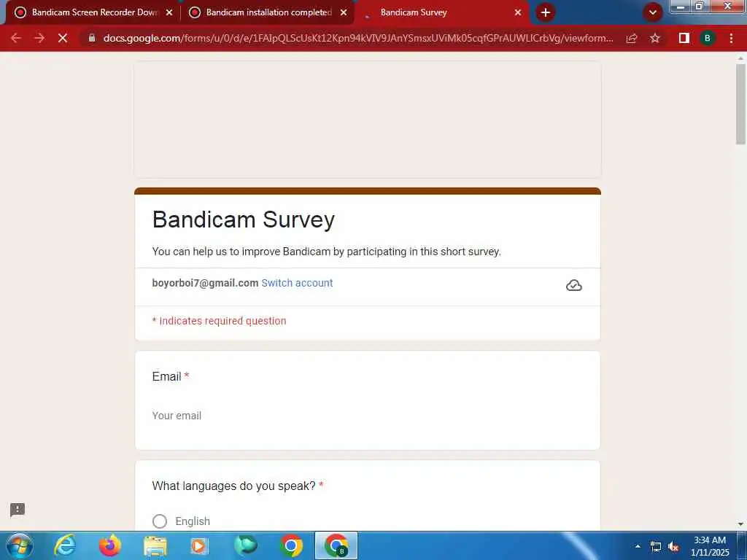Close the Bandicam Screen Recorder tab
This screenshot has width=747, height=560.
click(x=169, y=12)
